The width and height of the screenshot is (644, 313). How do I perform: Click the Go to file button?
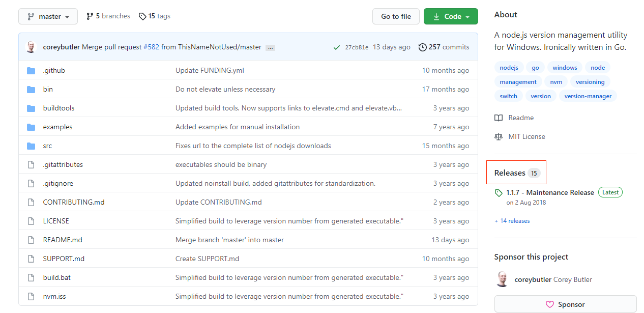396,16
